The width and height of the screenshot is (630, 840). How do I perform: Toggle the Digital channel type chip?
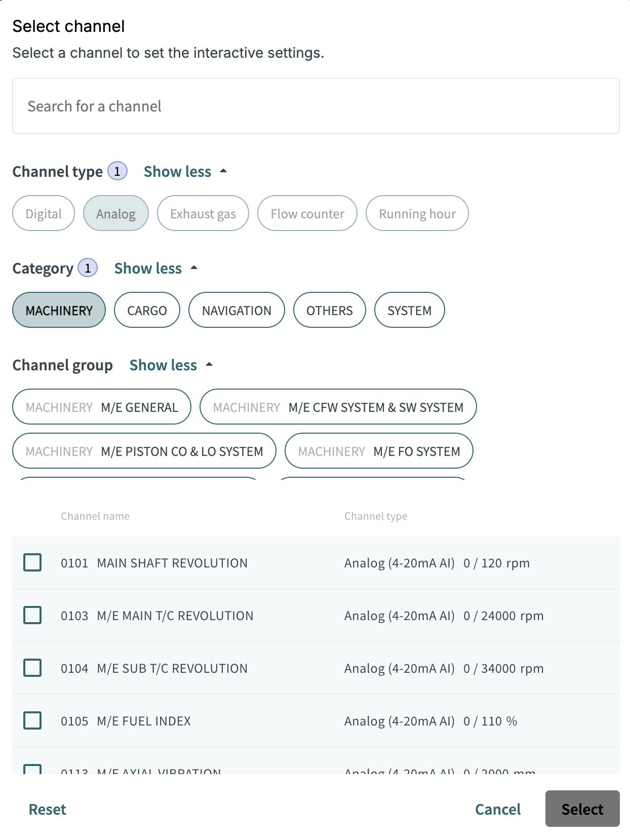(44, 213)
